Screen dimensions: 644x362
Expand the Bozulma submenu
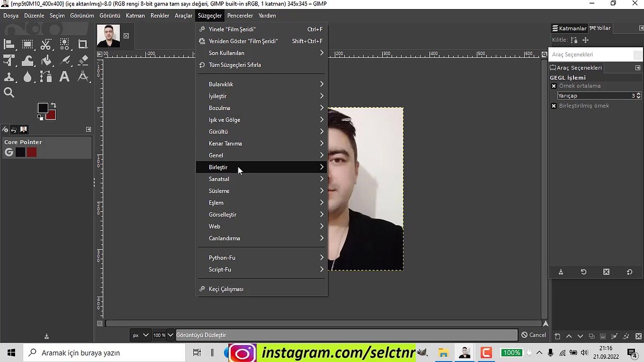tap(262, 108)
